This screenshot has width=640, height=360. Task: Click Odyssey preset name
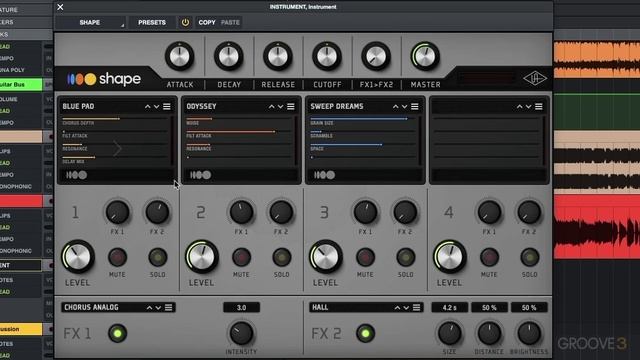click(201, 107)
